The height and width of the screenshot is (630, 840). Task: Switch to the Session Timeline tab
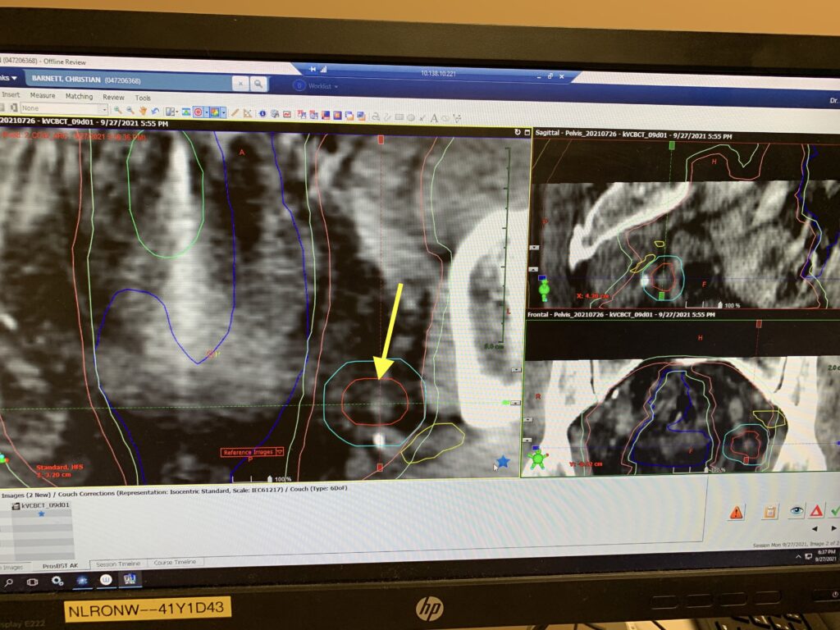tap(118, 564)
